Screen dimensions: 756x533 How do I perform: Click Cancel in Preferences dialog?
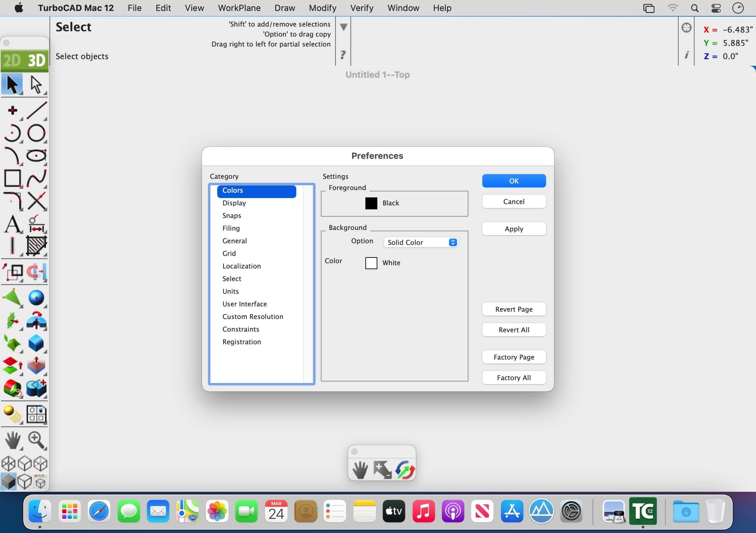[x=514, y=201]
